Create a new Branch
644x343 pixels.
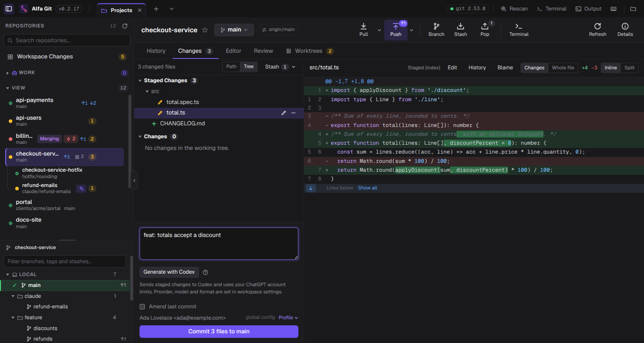tap(436, 30)
